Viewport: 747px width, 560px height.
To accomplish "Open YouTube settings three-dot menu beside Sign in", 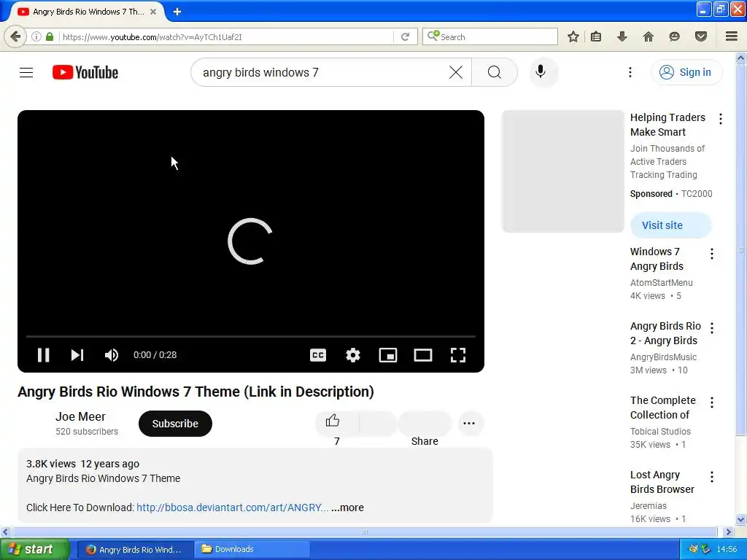I will coord(630,72).
